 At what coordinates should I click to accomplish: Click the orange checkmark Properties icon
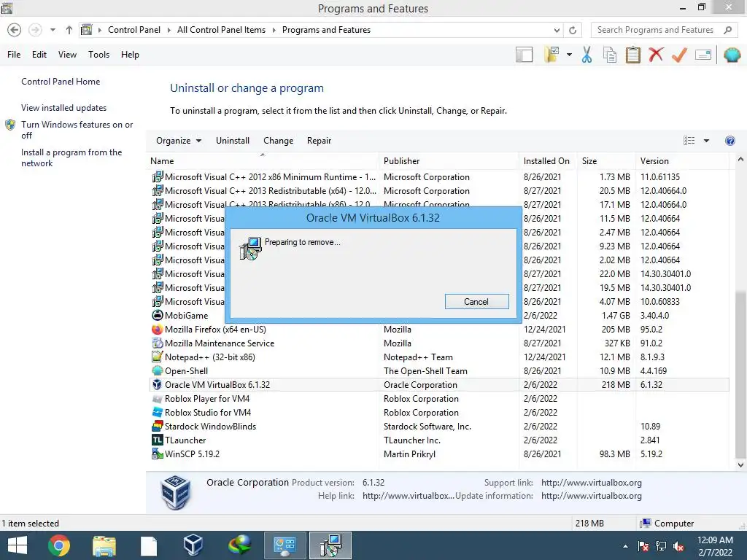point(679,55)
